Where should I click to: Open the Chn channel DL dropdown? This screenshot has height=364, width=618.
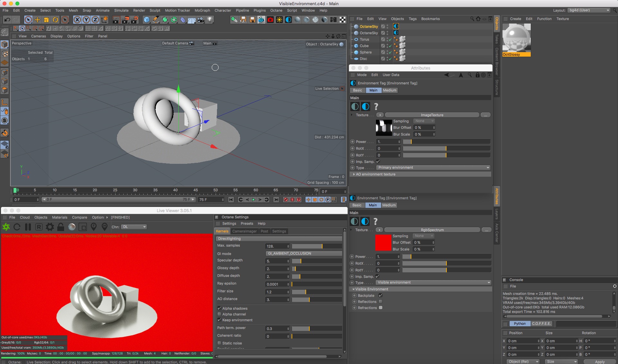coord(134,227)
